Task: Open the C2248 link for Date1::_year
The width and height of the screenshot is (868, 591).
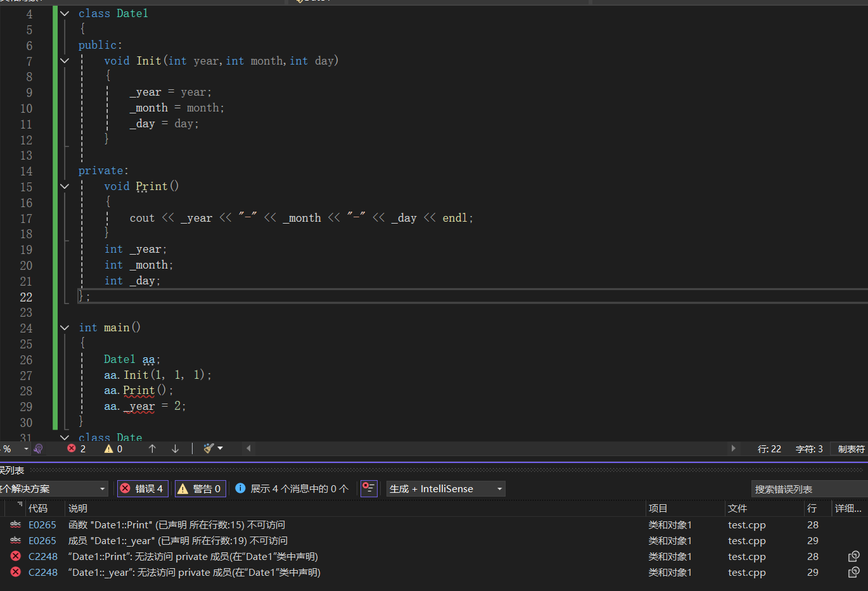Action: point(43,572)
